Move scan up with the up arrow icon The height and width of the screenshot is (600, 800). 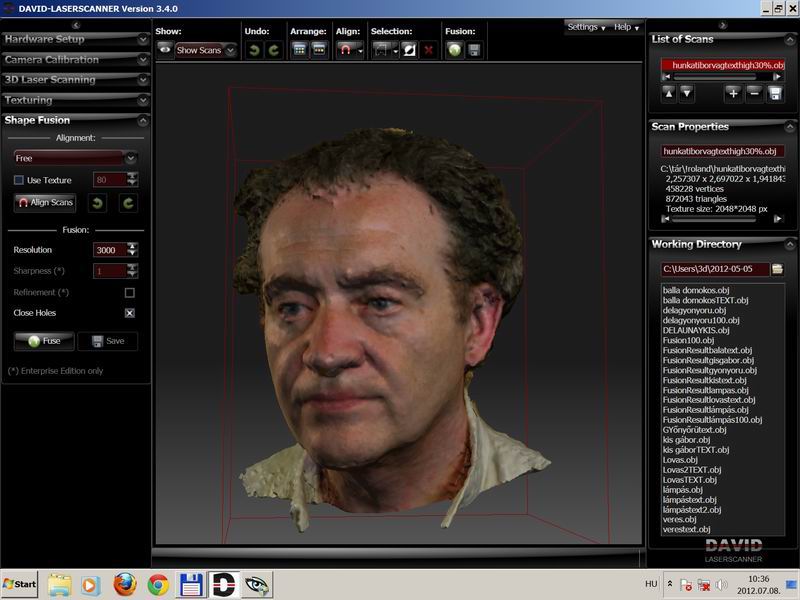[668, 93]
